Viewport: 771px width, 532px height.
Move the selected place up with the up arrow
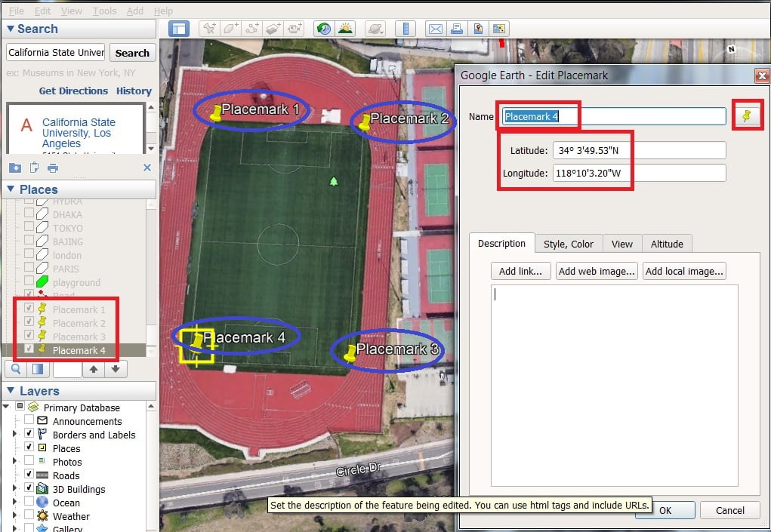[94, 369]
